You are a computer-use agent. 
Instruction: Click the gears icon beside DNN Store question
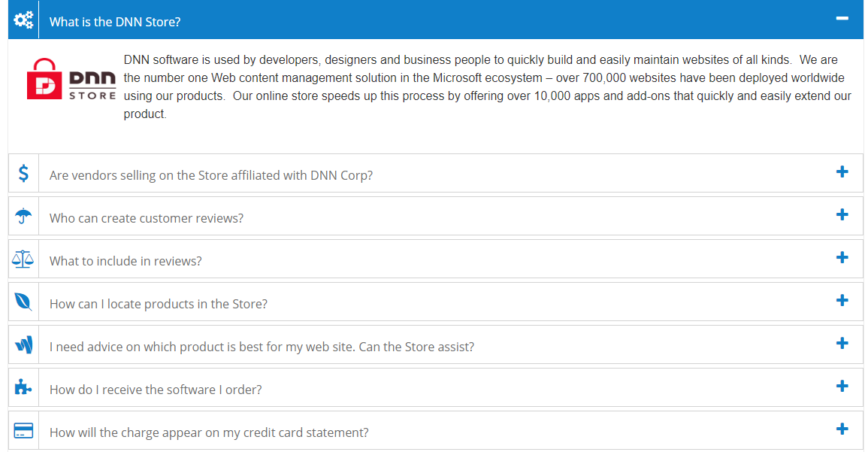click(x=23, y=20)
